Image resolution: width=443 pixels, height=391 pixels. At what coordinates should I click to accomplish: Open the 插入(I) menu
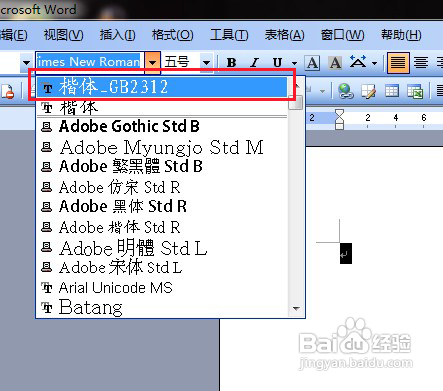(117, 35)
